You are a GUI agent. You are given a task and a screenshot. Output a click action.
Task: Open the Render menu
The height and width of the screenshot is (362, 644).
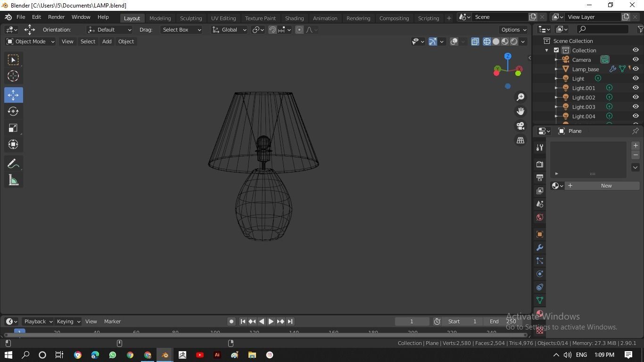tap(56, 17)
